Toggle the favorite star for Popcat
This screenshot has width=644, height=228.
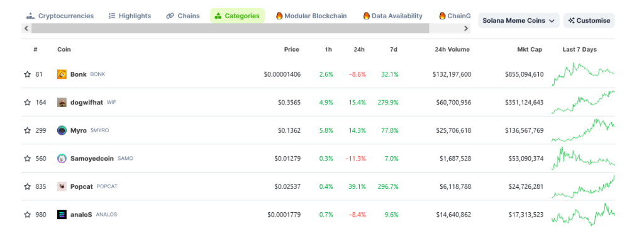point(28,186)
